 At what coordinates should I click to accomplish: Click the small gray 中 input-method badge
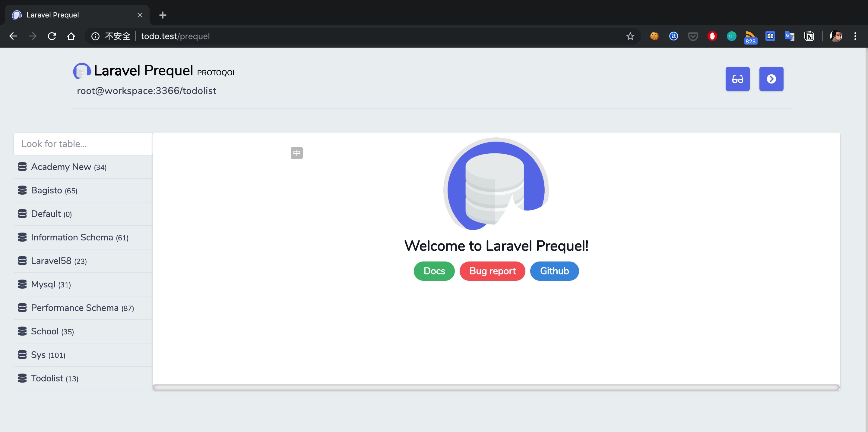pyautogui.click(x=296, y=153)
